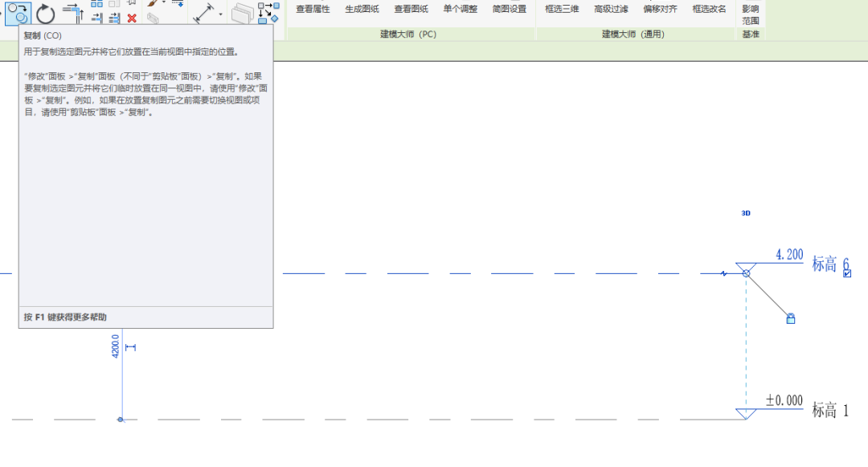Click the 标高 1 level head triangle
The width and height of the screenshot is (868, 467).
coord(746,414)
